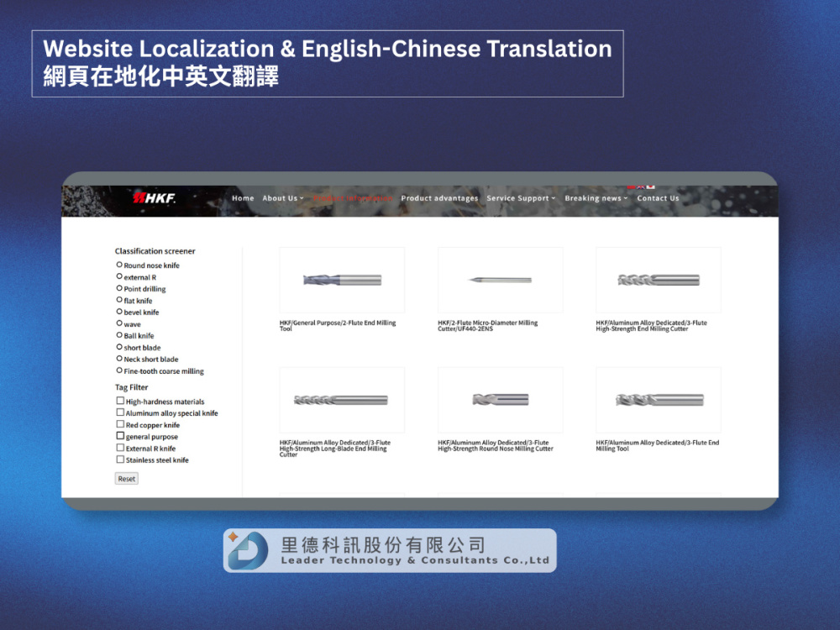The image size is (840, 630).
Task: Click the Classification screener heading
Action: pos(155,250)
